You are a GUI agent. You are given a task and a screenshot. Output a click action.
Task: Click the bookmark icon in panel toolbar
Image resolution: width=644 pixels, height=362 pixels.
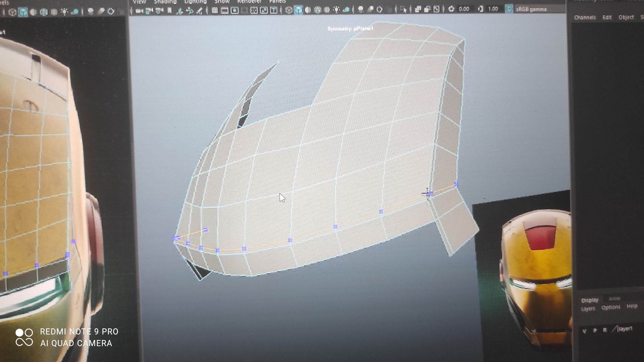coord(170,11)
